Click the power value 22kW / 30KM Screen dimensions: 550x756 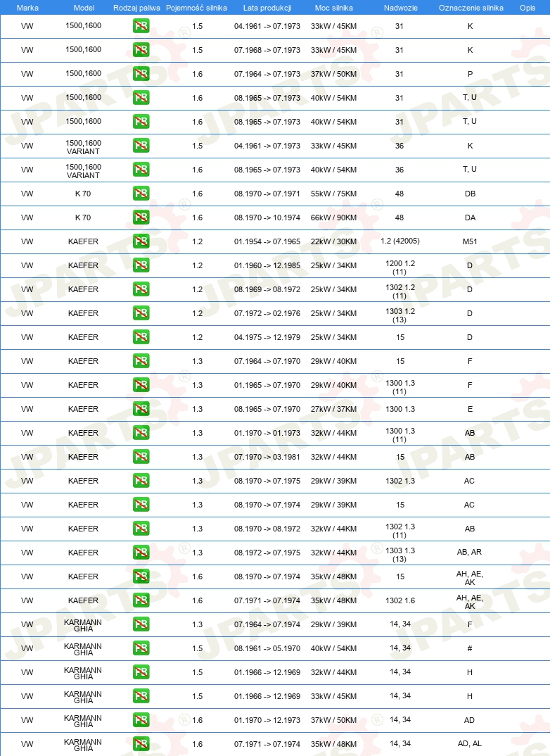click(x=334, y=241)
